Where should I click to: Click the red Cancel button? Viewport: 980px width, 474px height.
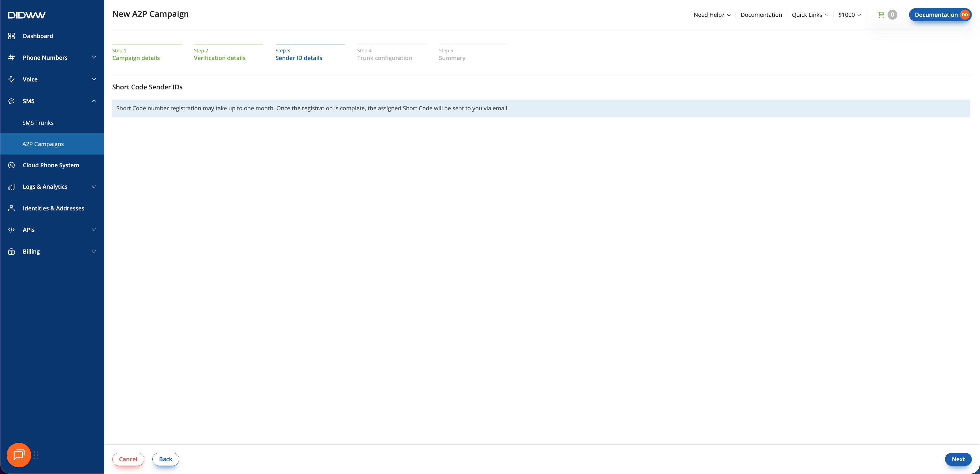pyautogui.click(x=128, y=459)
